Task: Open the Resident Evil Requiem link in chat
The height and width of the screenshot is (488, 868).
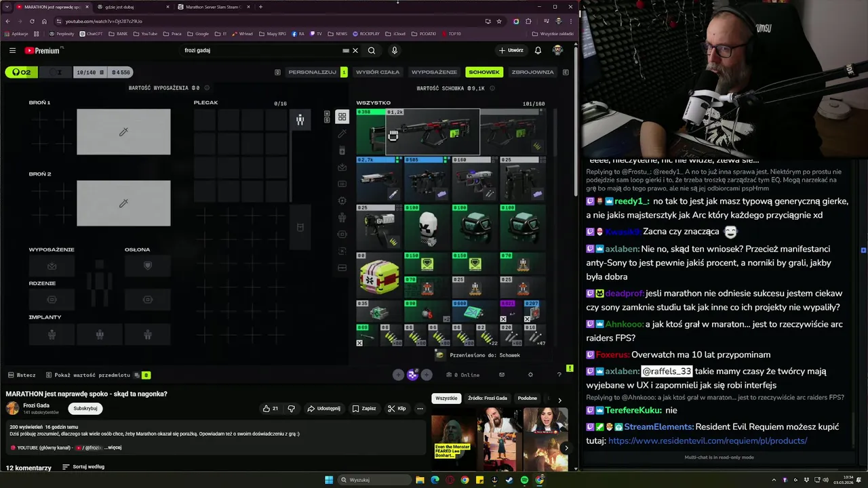Action: point(707,441)
